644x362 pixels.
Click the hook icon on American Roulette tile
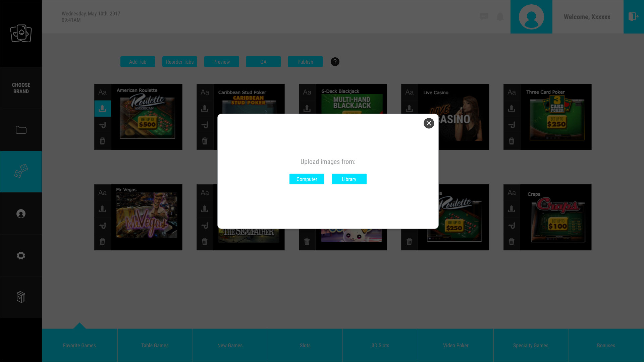(102, 125)
